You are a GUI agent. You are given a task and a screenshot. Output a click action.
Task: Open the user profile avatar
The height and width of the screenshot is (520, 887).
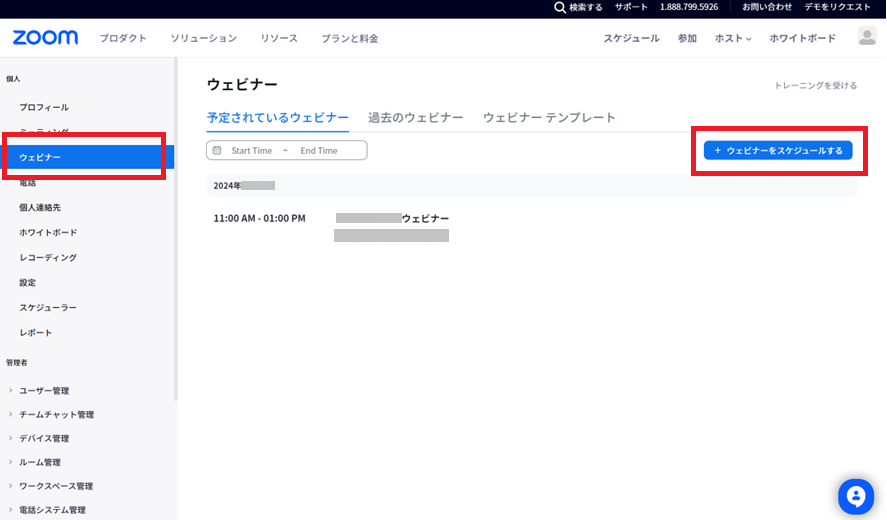[x=867, y=36]
